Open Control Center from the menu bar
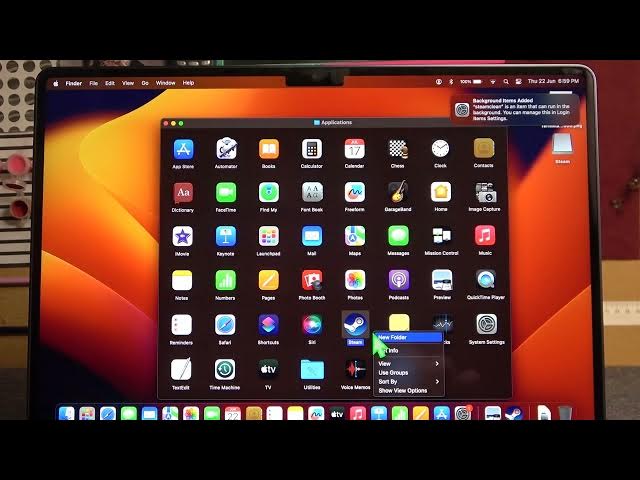This screenshot has height=480, width=640. point(518,82)
